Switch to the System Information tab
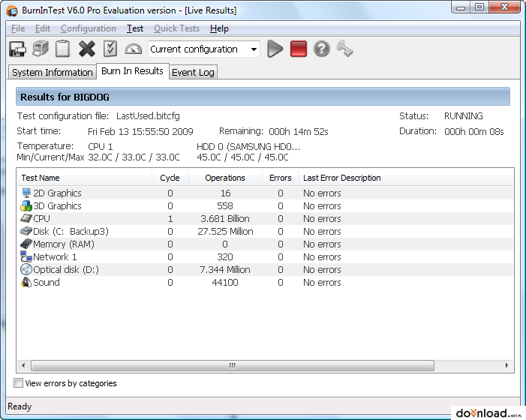This screenshot has height=420, width=526. [53, 73]
